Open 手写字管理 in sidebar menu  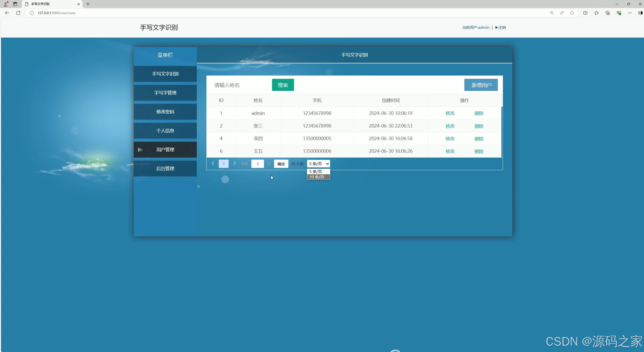click(x=165, y=93)
